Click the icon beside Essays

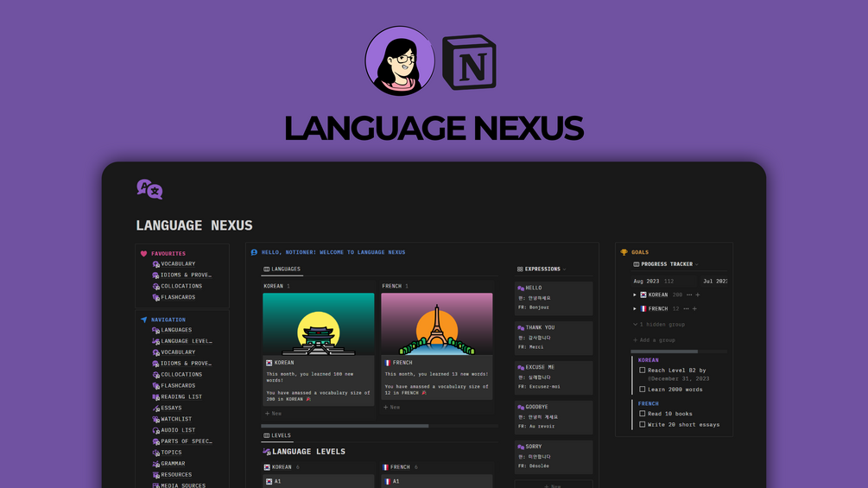click(x=155, y=409)
